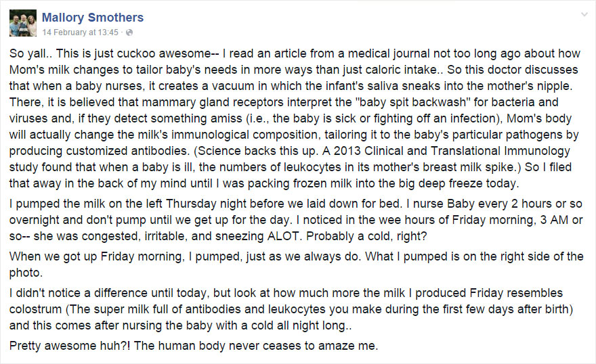The image size is (596, 364).
Task: Click the globe public-audience icon
Action: pyautogui.click(x=129, y=32)
